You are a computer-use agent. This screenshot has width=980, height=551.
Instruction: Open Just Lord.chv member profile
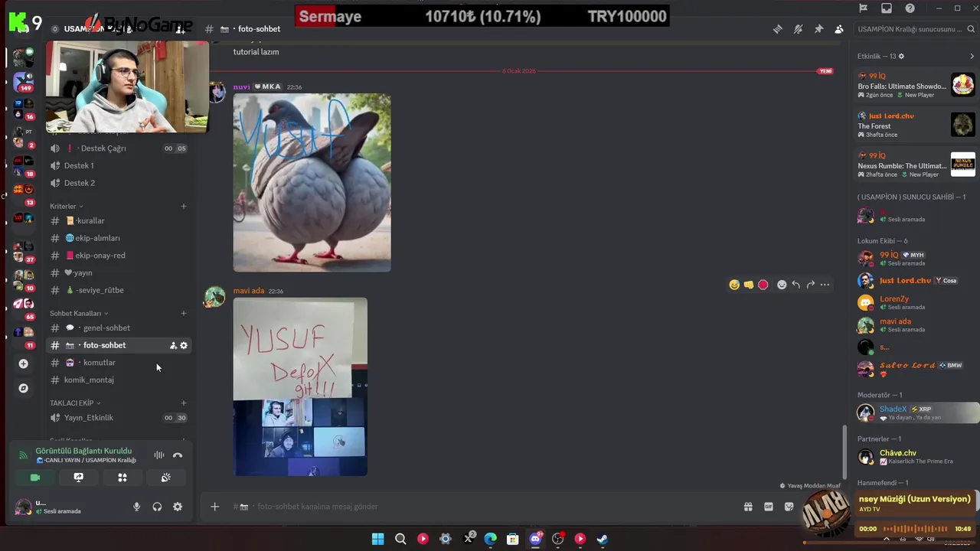pos(916,281)
